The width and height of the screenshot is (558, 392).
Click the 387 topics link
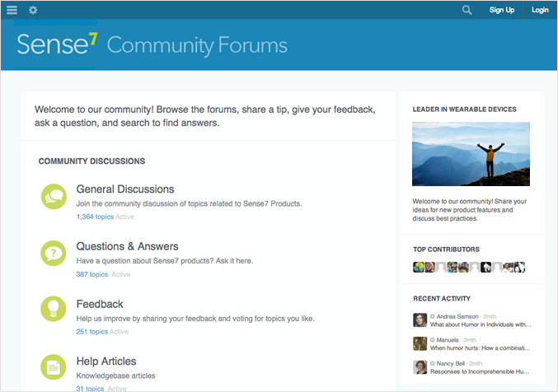click(91, 274)
